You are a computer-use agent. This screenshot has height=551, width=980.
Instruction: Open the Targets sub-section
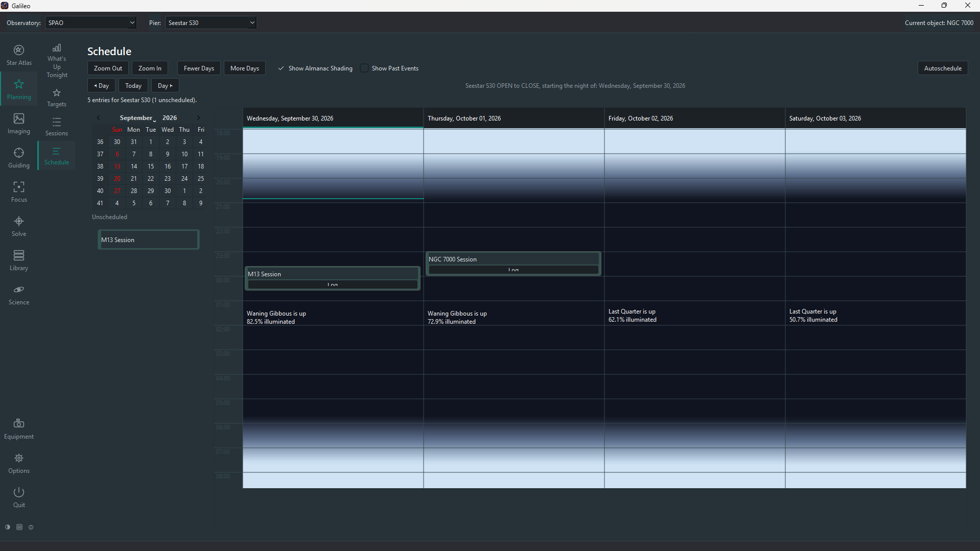[x=57, y=98]
